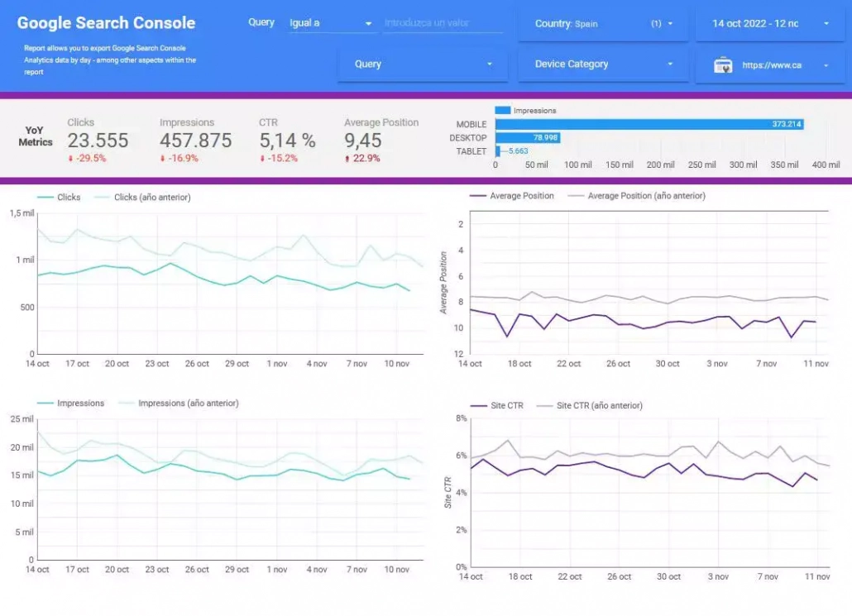Screen dimensions: 852x616
Task: Click the 'Introduzca un valor' query input field
Action: [x=443, y=23]
